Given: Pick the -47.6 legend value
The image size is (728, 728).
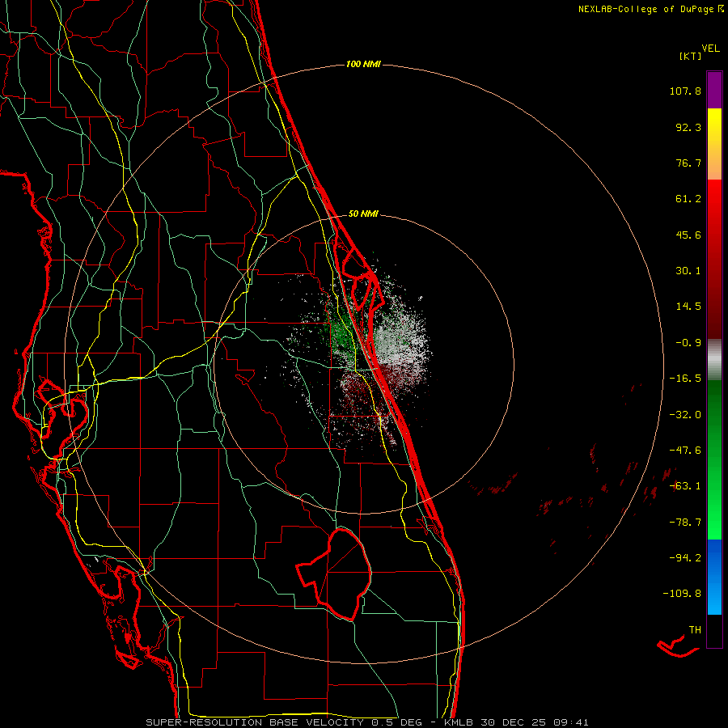Looking at the screenshot, I should point(685,451).
